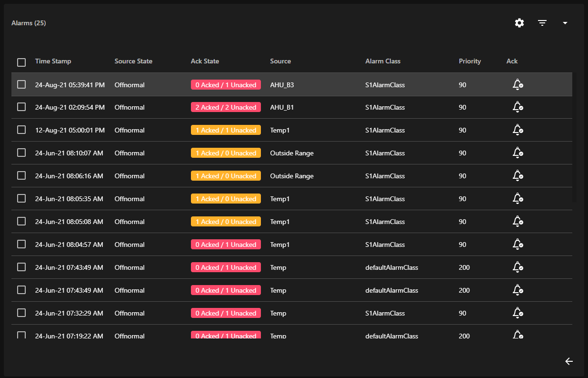Sort by Time Stamp column header
The image size is (588, 378).
(x=53, y=61)
